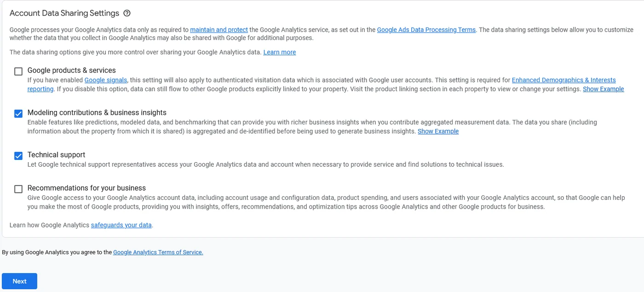Click the Technical support label text
Screen dimensions: 644x292
click(x=57, y=155)
